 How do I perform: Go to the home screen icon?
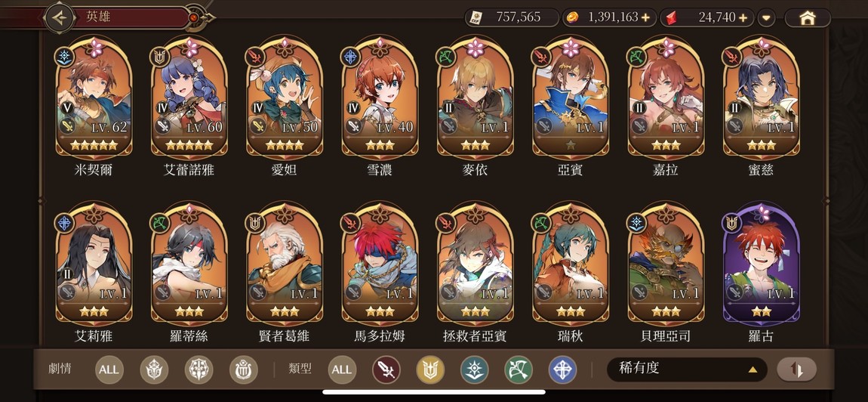point(808,17)
